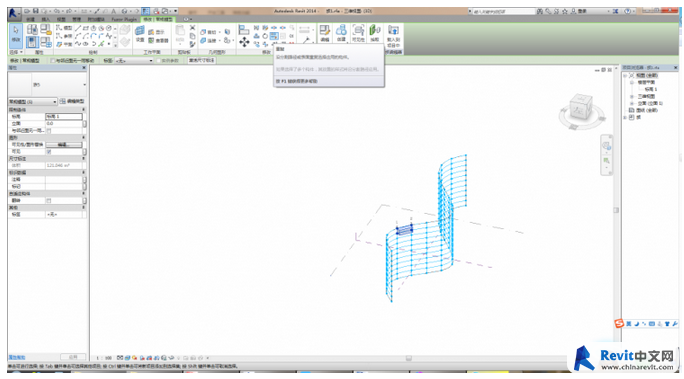The height and width of the screenshot is (379, 684).
Task: Click the Measure ruler icon
Action: pyautogui.click(x=304, y=30)
